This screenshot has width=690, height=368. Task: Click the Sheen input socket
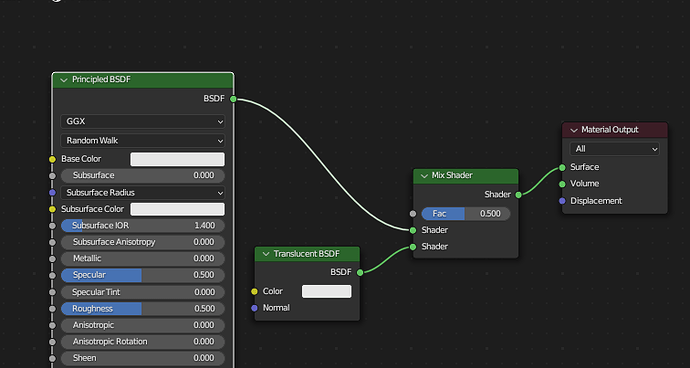(52, 358)
